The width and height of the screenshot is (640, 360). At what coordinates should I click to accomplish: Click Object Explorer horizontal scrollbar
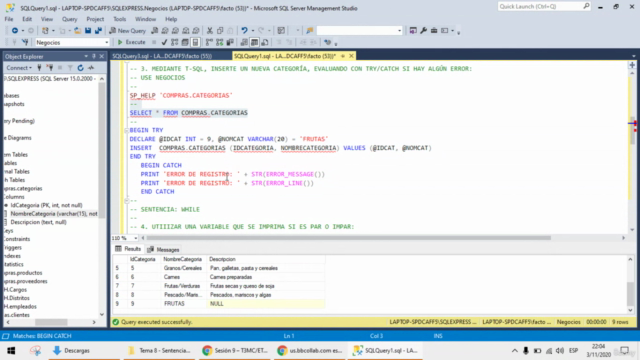click(51, 322)
